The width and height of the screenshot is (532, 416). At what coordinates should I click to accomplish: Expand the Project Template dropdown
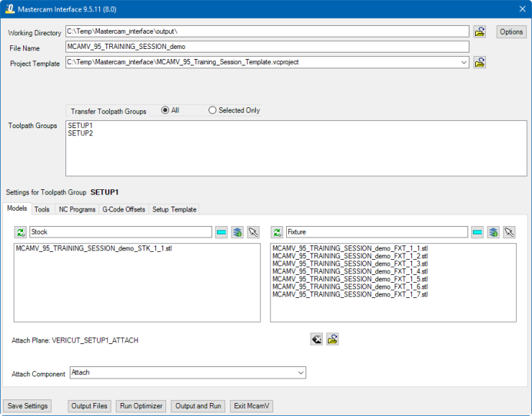click(464, 63)
